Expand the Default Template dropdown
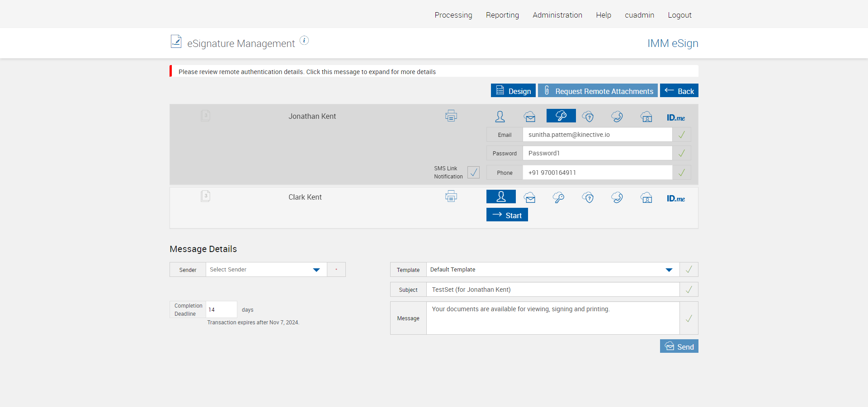The width and height of the screenshot is (868, 407). (552, 270)
